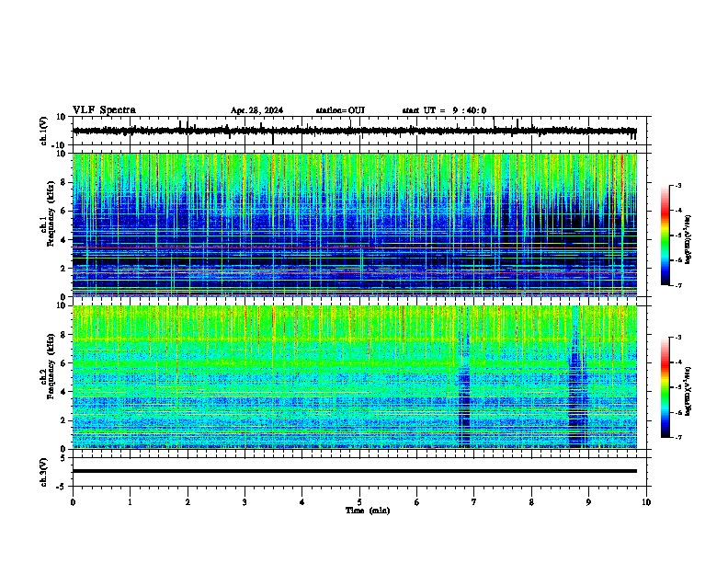Click the "1" tick label on time axis
Image resolution: width=728 pixels, height=563 pixels.
point(130,502)
